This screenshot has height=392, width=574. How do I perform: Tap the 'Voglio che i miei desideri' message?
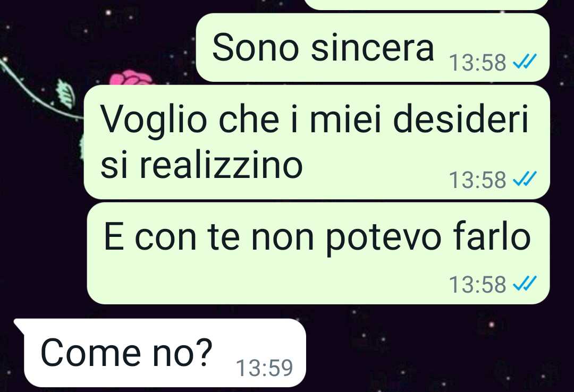coord(317,142)
